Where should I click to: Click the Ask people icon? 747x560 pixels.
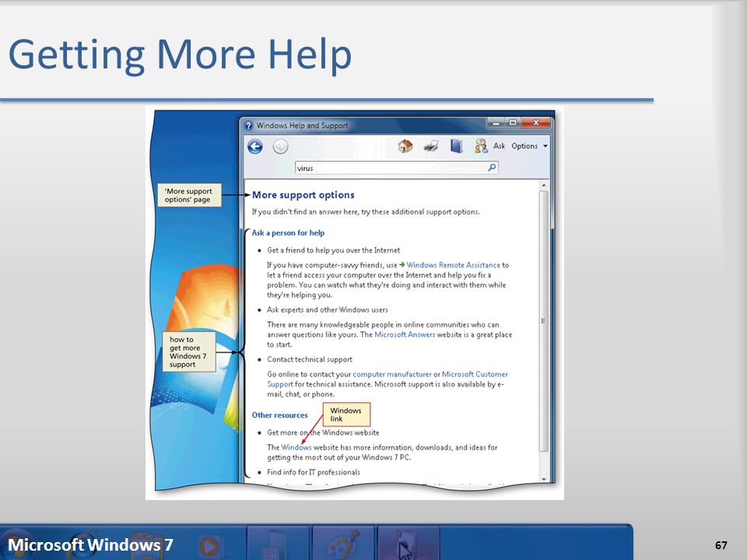click(481, 145)
